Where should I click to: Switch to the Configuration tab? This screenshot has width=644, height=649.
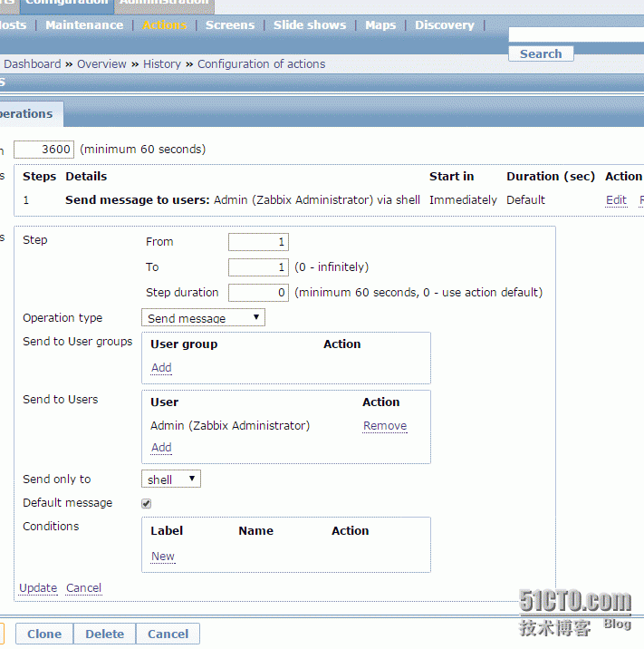point(67,4)
